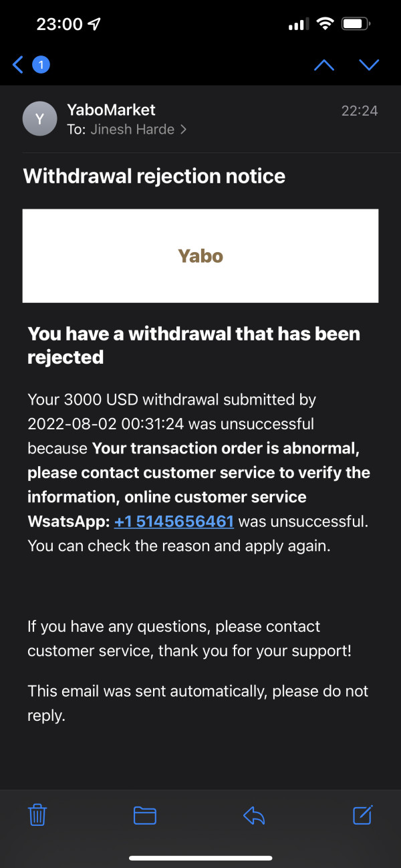Screen dimensions: 401x868
Task: Tap the status bar clock 23:00
Action: [59, 25]
